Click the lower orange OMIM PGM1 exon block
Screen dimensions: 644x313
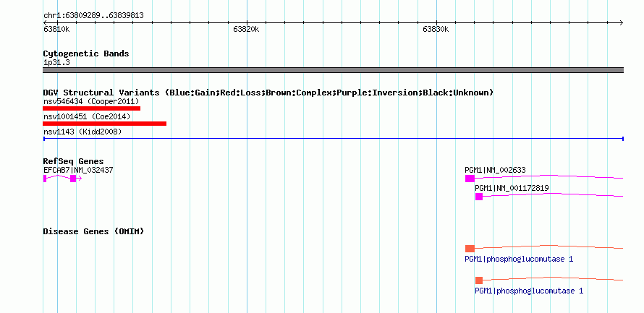[479, 280]
